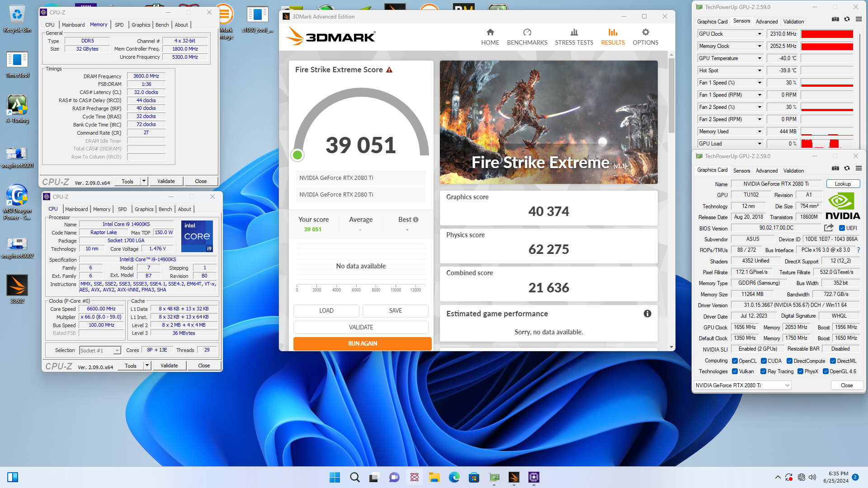Image resolution: width=868 pixels, height=488 pixels.
Task: Open the hamburger menu in GPU-Z Sensors window
Action: [859, 19]
